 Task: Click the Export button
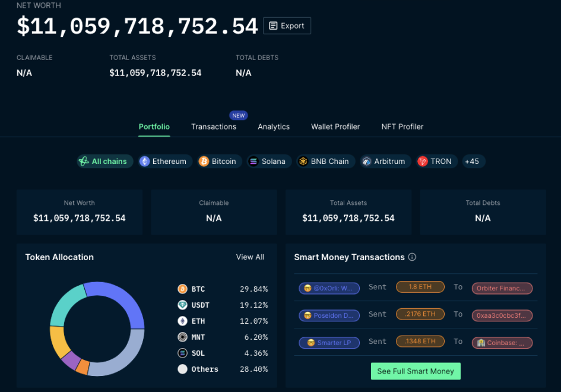[287, 26]
